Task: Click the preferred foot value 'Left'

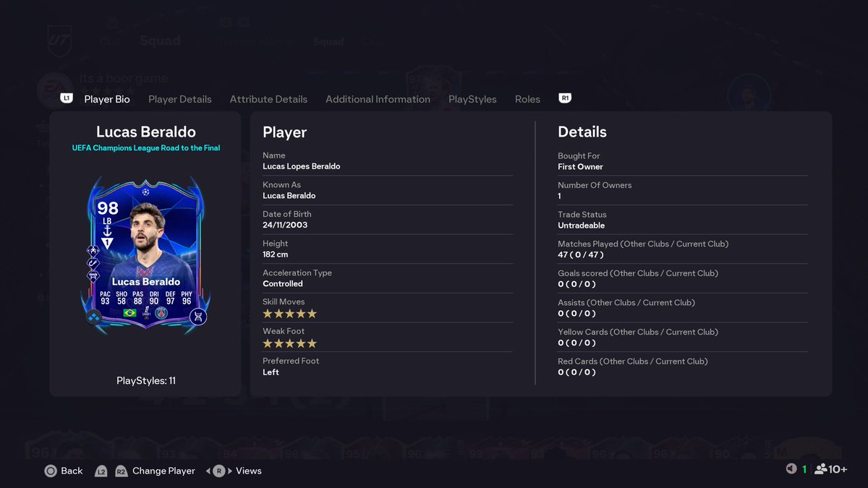Action: click(271, 372)
